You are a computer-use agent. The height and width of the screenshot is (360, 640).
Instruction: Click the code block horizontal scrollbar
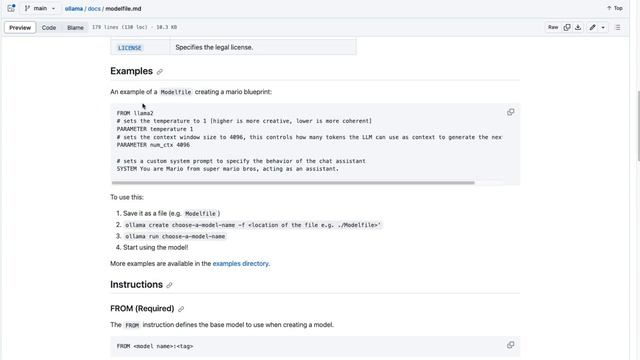tap(293, 183)
